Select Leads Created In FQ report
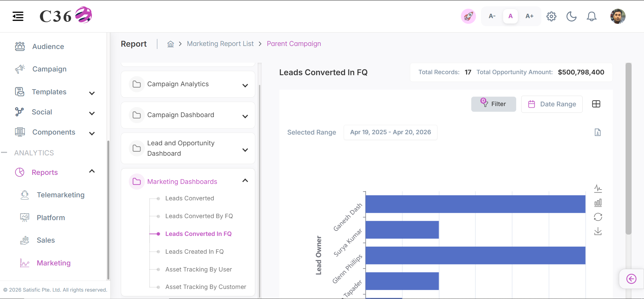 (x=194, y=252)
